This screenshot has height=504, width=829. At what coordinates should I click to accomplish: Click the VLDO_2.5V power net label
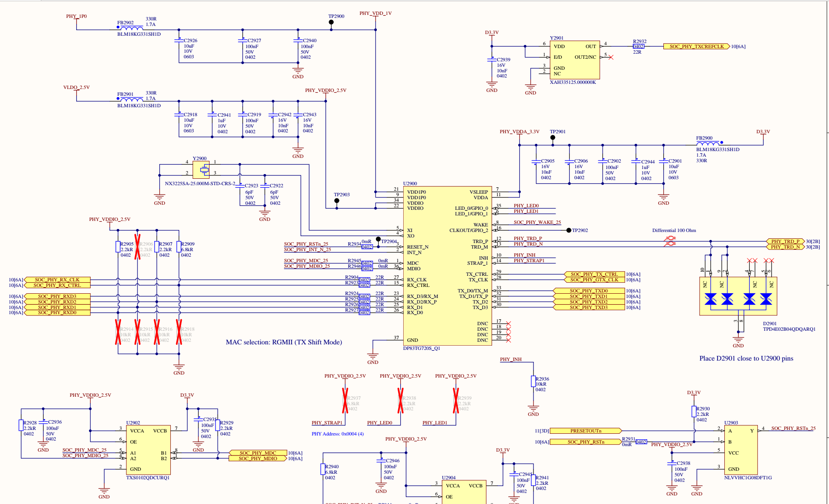point(77,87)
